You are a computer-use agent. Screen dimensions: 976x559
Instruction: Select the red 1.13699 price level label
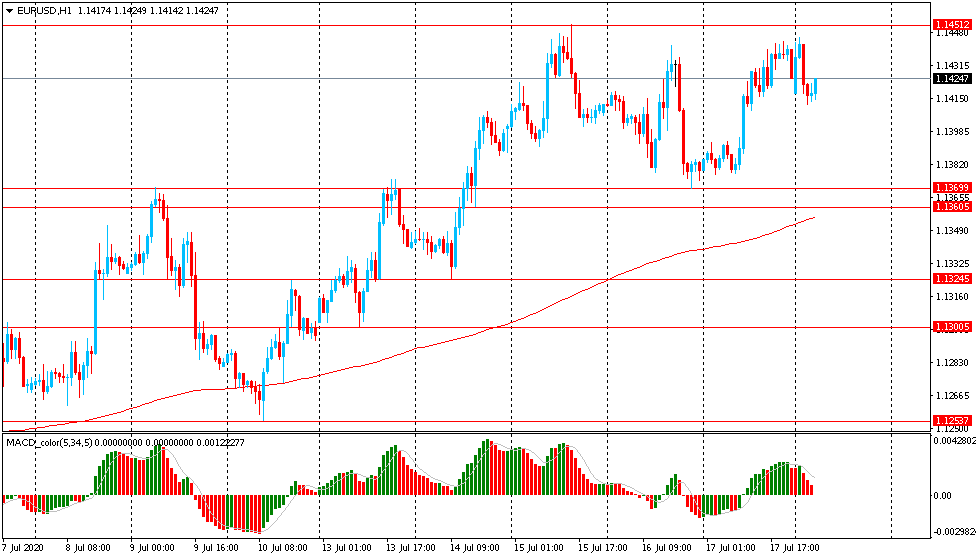coord(952,187)
